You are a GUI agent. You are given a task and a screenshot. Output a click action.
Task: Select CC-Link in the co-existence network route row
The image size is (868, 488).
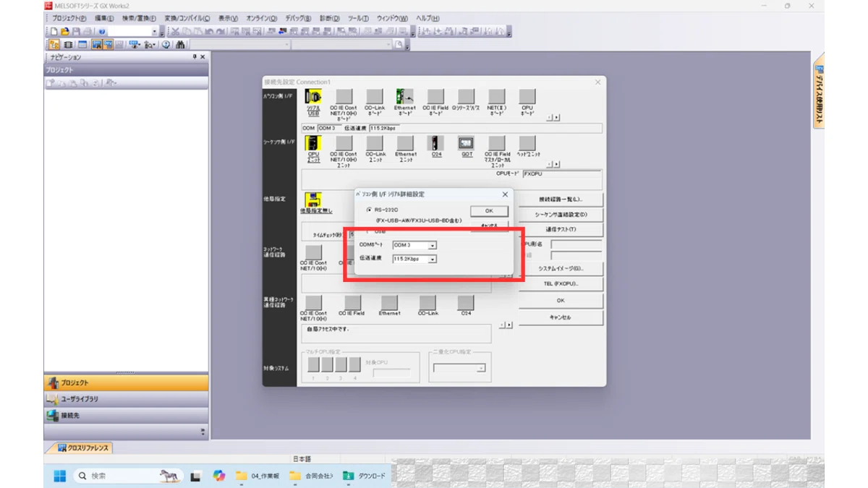tap(427, 301)
